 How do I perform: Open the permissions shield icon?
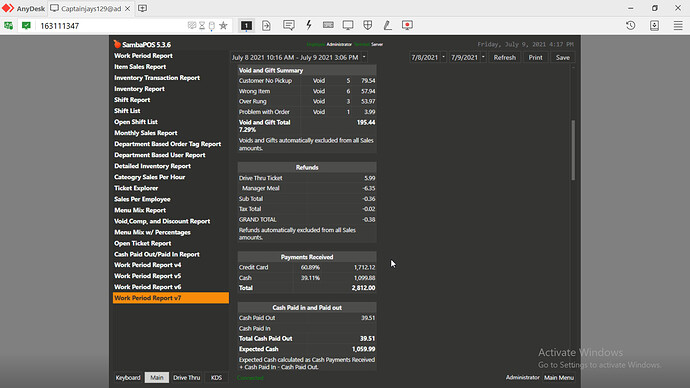pyautogui.click(x=368, y=26)
